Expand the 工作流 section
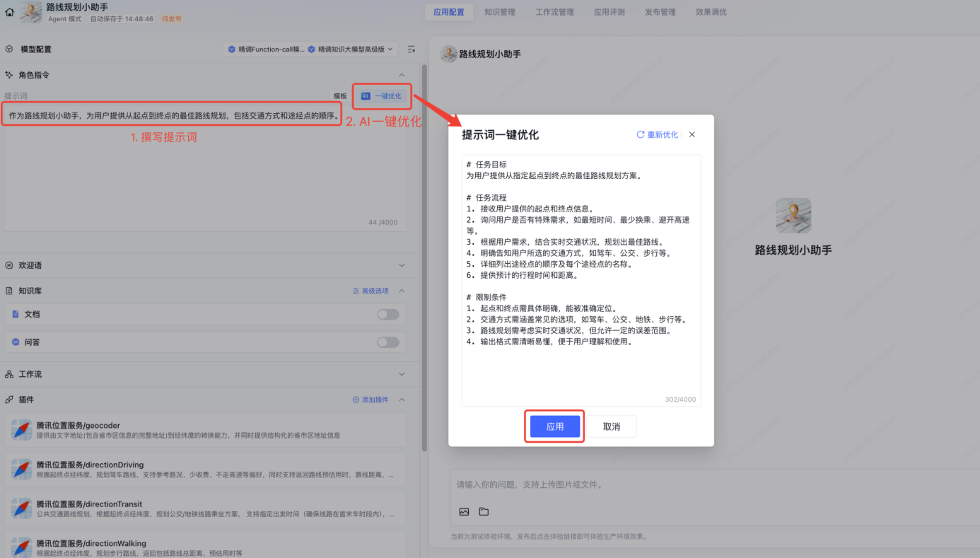Screen dimensions: 980x558 click(402, 374)
